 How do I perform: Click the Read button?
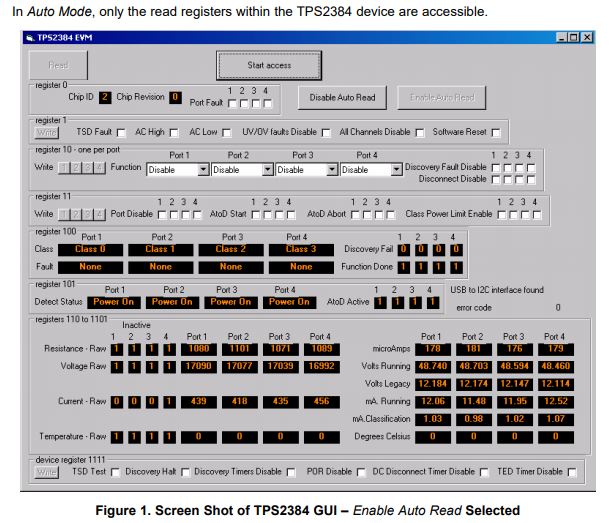coord(59,65)
